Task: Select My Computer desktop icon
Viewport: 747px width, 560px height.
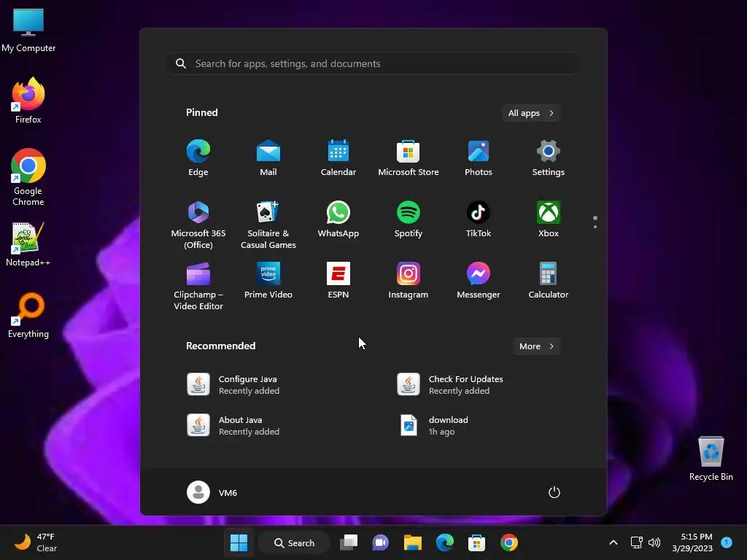Action: (28, 30)
